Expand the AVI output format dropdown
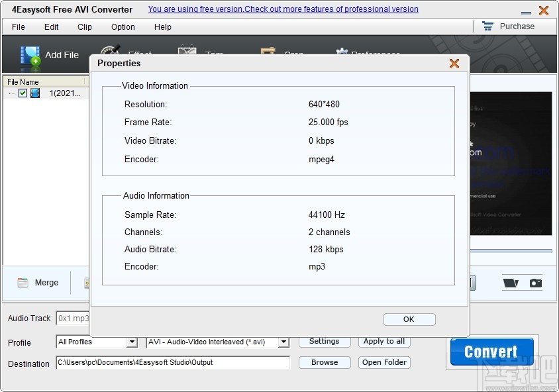The height and width of the screenshot is (392, 559). coord(283,342)
